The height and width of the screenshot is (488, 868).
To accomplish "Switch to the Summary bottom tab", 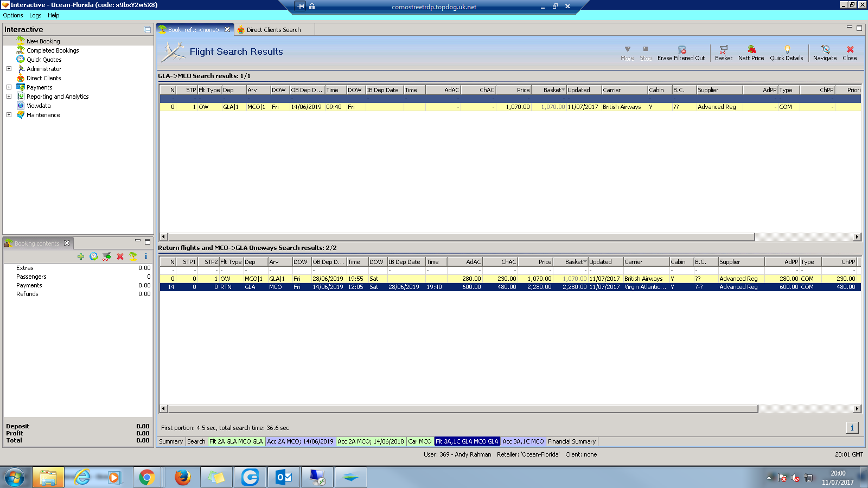I will point(171,441).
